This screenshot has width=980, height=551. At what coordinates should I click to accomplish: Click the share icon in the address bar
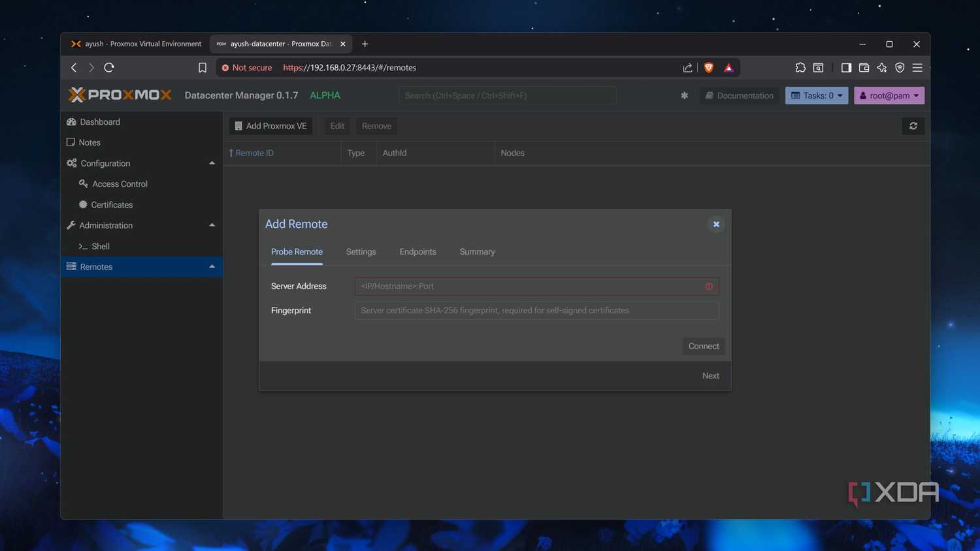click(x=687, y=68)
